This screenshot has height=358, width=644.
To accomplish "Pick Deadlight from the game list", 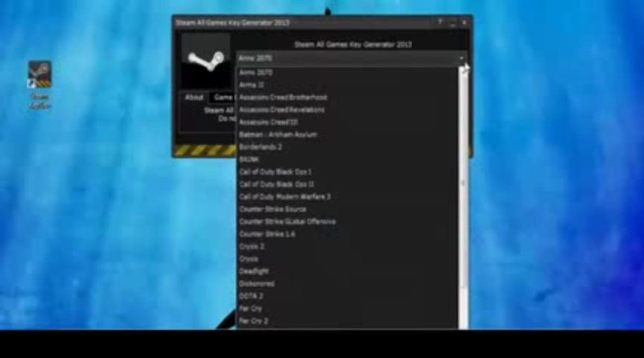I will click(x=347, y=271).
